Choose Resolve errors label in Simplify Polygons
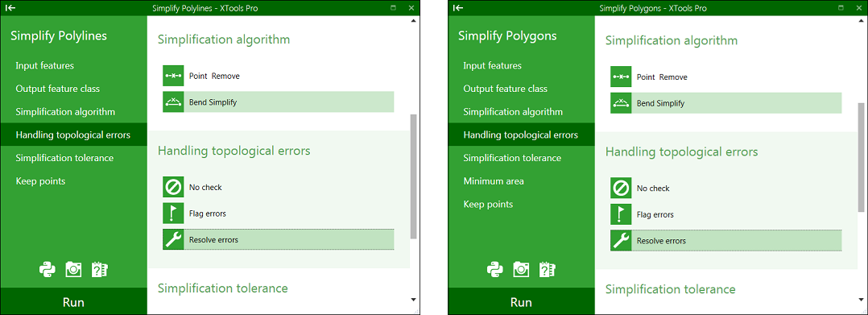This screenshot has height=315, width=868. point(662,241)
